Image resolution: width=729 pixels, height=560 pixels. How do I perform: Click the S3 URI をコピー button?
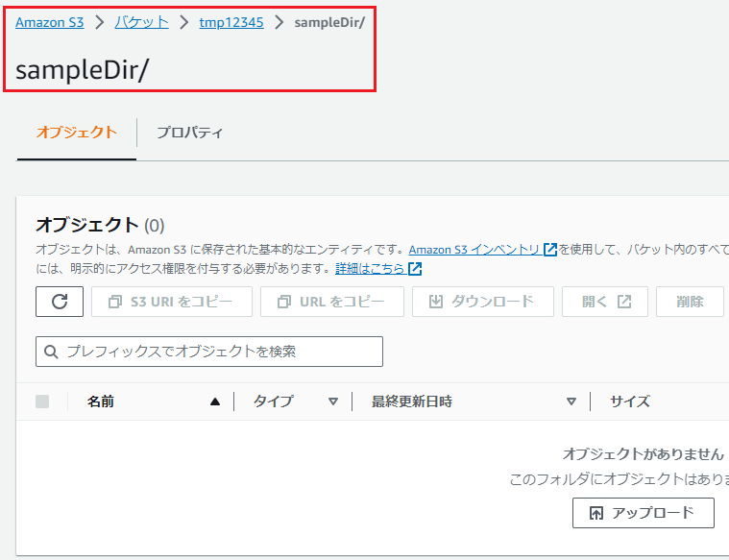[x=172, y=302]
